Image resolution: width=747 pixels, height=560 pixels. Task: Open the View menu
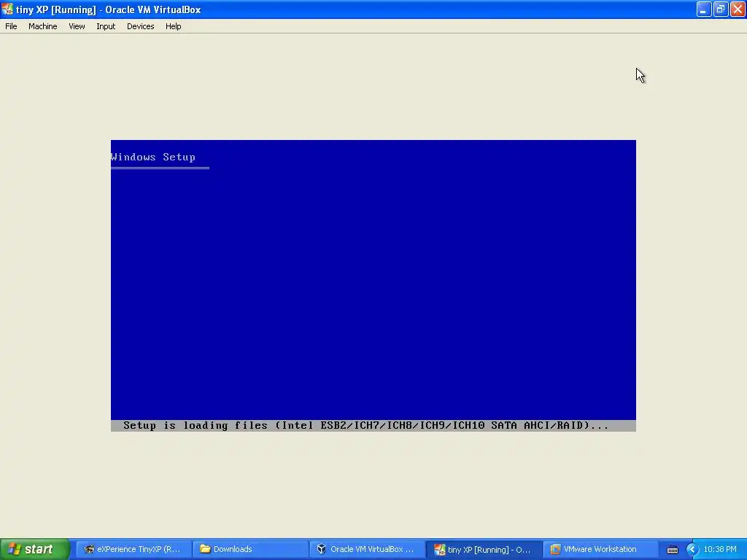click(77, 26)
